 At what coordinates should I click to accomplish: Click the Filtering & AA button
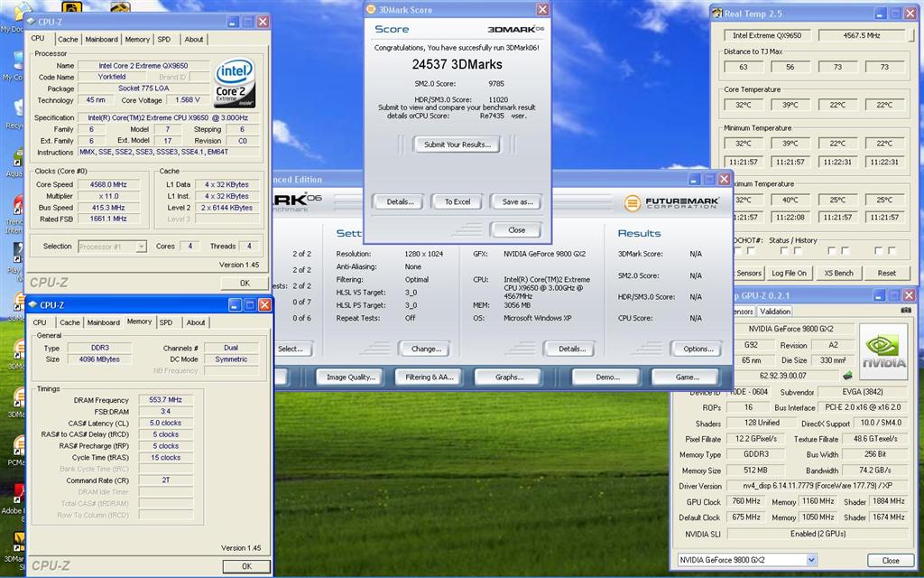[430, 377]
